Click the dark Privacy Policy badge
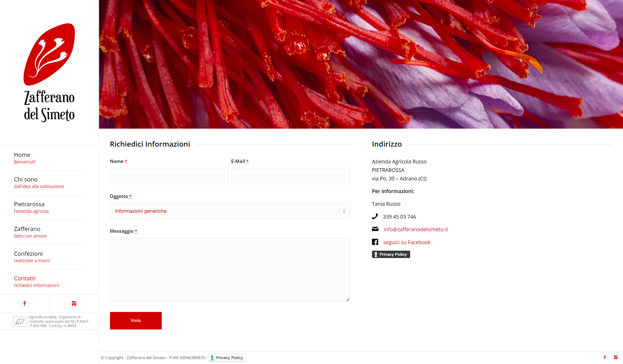Screen dimensions: 623x364 [391, 254]
